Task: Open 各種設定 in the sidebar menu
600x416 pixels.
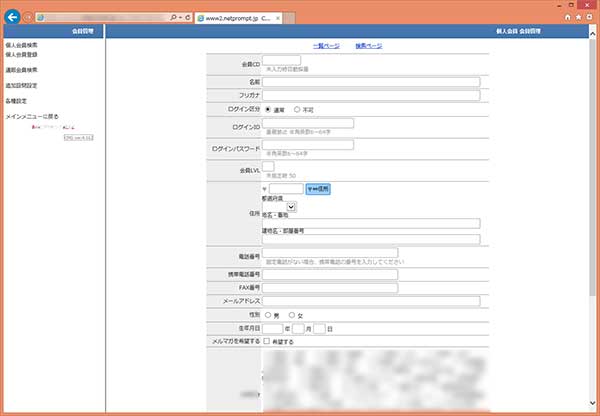Action: [x=16, y=101]
